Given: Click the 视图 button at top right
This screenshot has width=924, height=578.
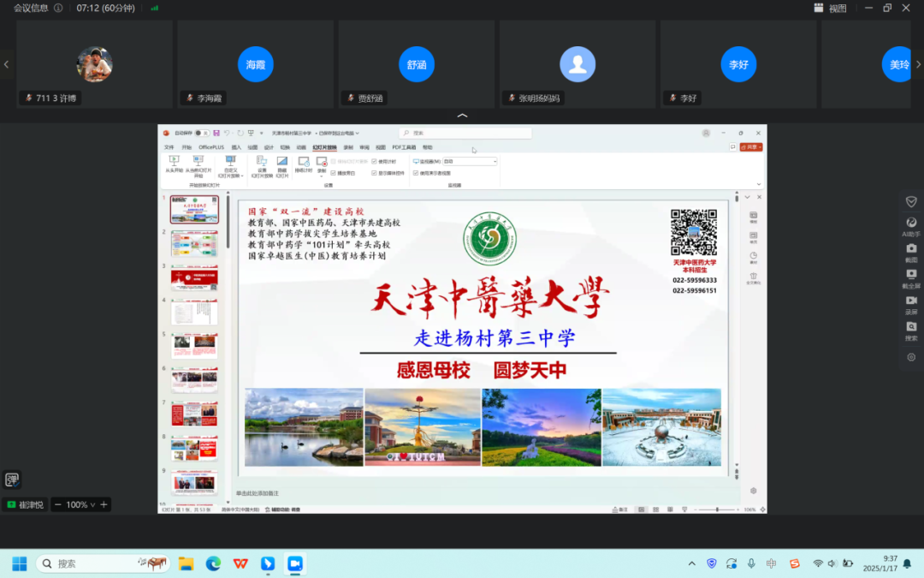Looking at the screenshot, I should click(x=830, y=9).
